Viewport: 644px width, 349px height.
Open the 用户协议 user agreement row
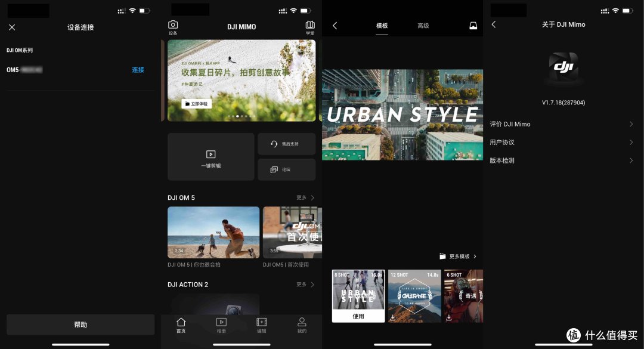pos(562,142)
